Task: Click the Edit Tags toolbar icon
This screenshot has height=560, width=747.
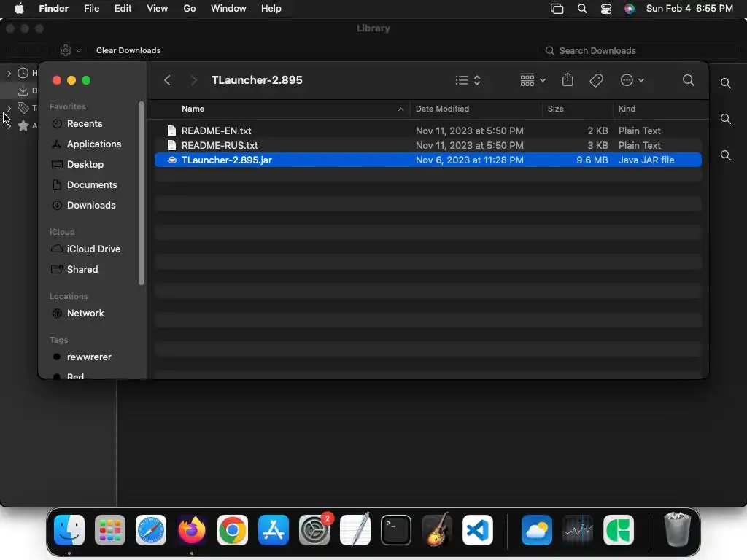Action: (x=596, y=80)
